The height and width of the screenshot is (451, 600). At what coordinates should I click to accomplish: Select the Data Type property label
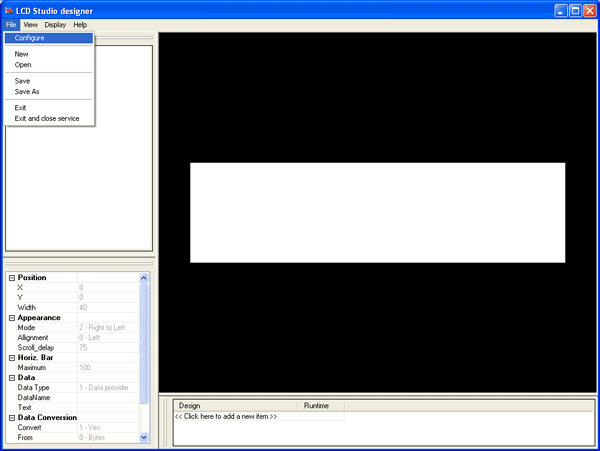[x=33, y=388]
